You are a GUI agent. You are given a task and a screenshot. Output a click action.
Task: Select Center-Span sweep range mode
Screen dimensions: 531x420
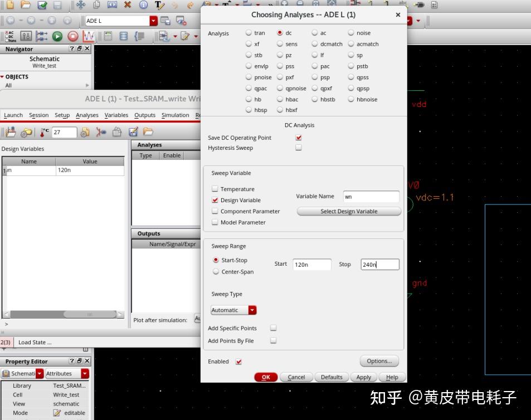(216, 271)
